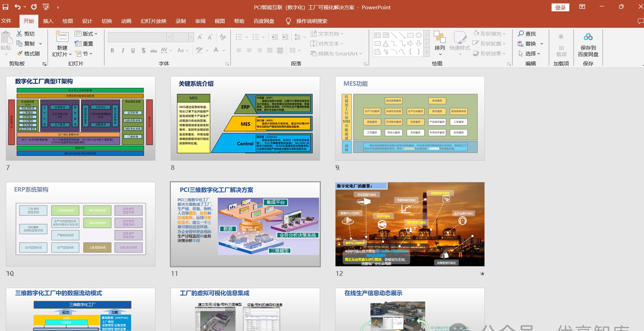This screenshot has height=331, width=644.
Task: Open the 选择 select dropdown
Action: [x=529, y=53]
